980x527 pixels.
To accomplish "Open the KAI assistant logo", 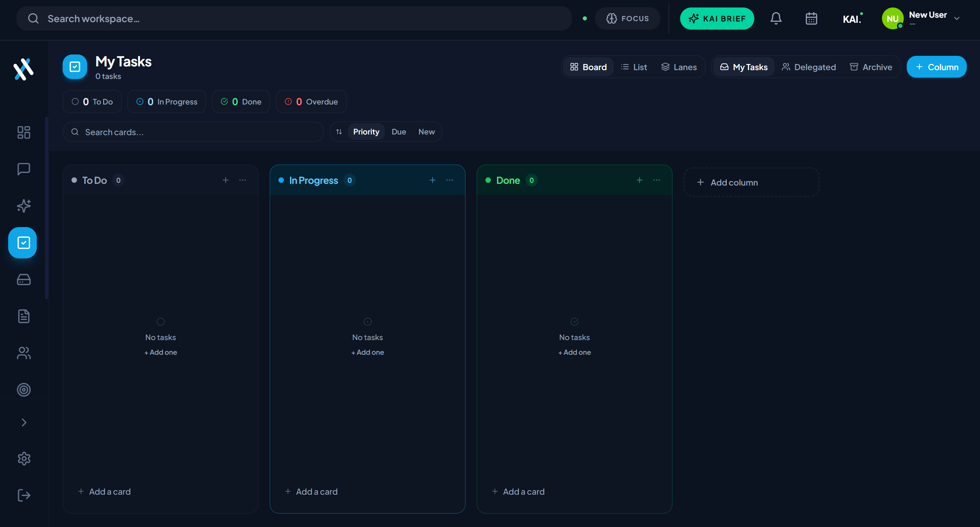I will [853, 19].
